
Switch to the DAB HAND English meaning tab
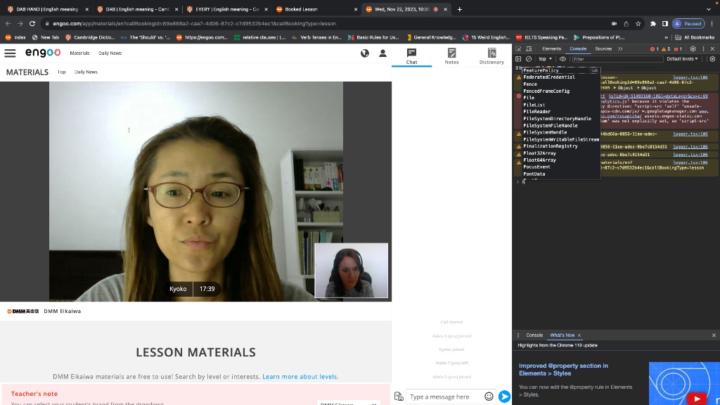click(x=47, y=9)
